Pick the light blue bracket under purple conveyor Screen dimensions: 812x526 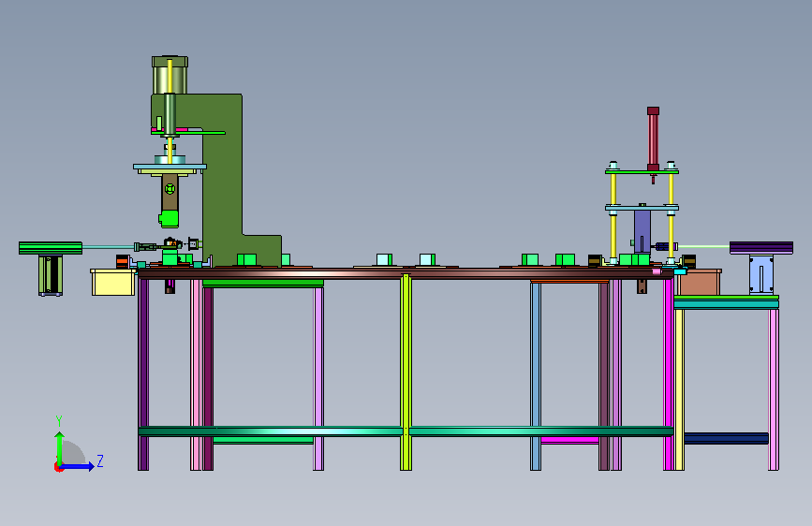(x=760, y=275)
